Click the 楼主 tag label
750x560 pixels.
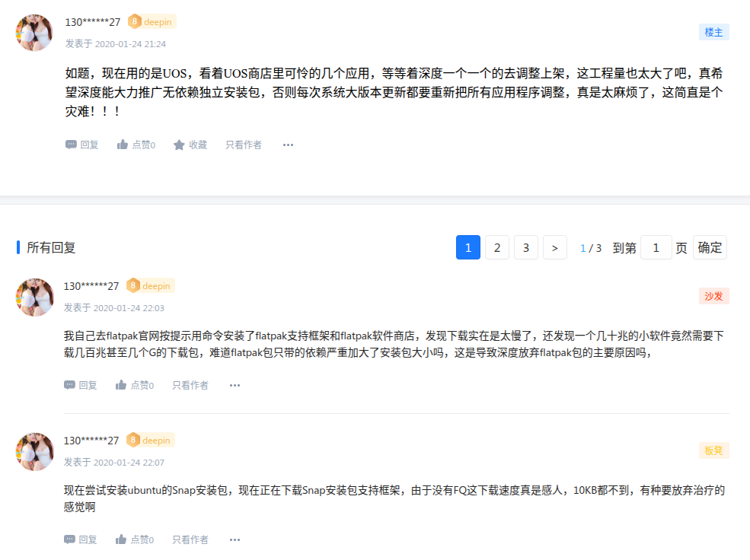tap(713, 32)
